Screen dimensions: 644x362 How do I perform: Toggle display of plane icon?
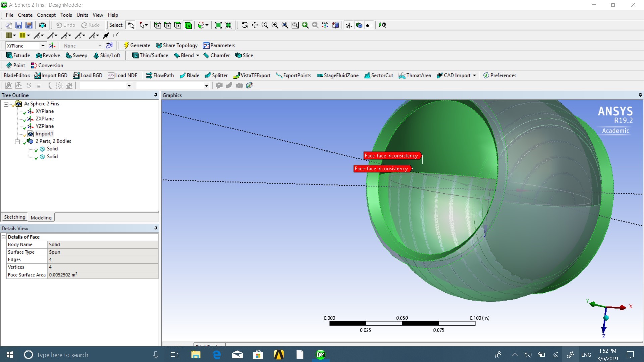(349, 25)
